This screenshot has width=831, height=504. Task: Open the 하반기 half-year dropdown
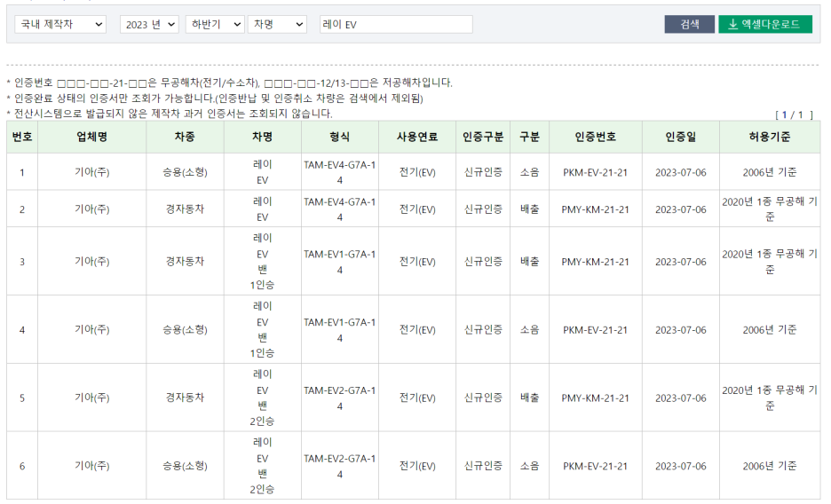215,24
